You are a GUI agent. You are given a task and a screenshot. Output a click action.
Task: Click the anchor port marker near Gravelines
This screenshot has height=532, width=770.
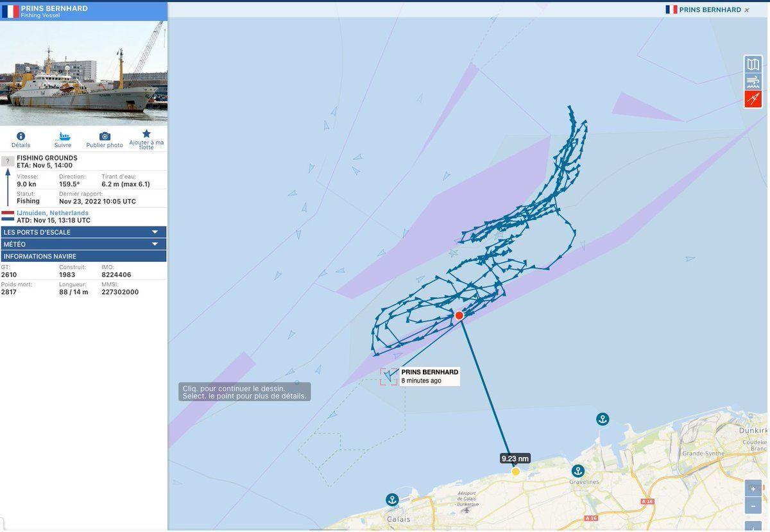point(578,471)
